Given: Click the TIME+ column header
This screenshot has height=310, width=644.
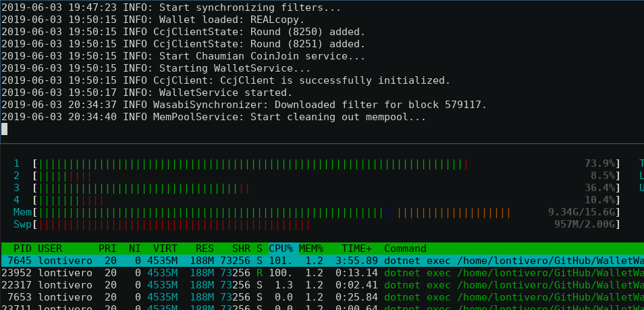Looking at the screenshot, I should click(x=357, y=249).
